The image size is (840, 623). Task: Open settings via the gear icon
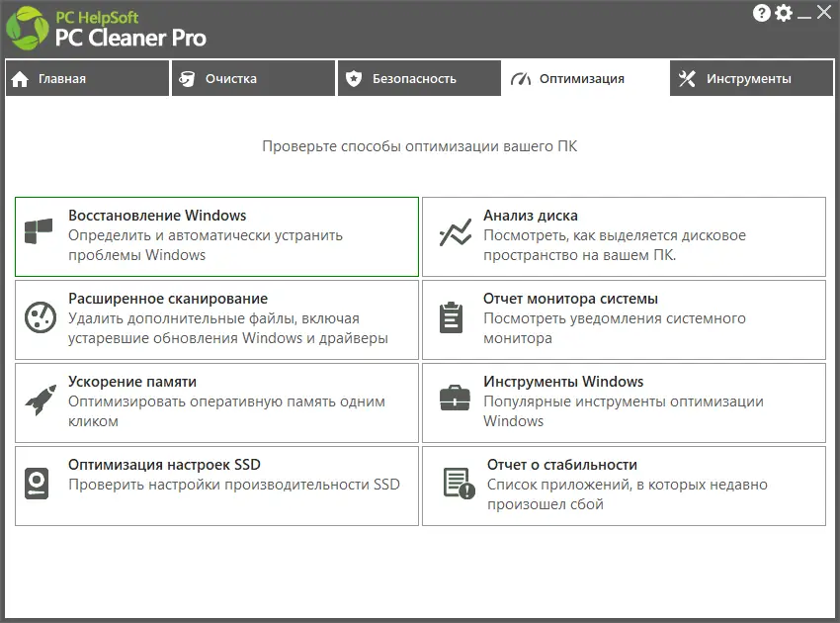point(784,13)
